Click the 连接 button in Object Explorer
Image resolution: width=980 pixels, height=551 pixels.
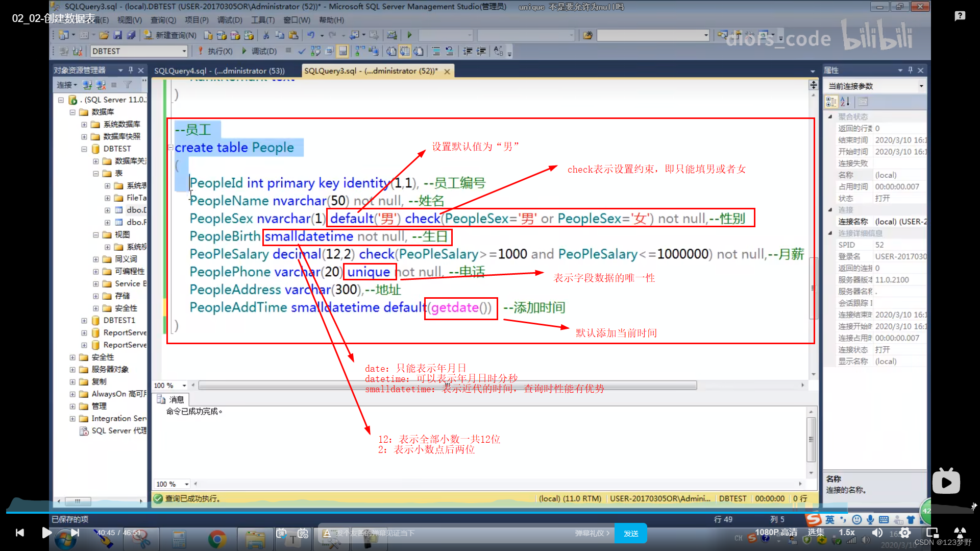(66, 85)
